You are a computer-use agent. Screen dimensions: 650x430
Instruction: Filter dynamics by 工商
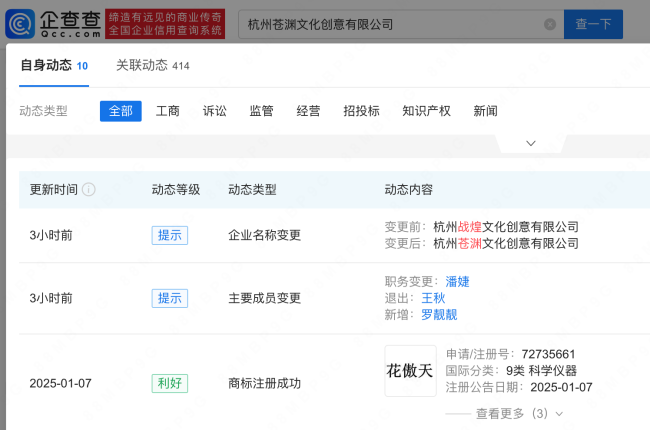[167, 111]
